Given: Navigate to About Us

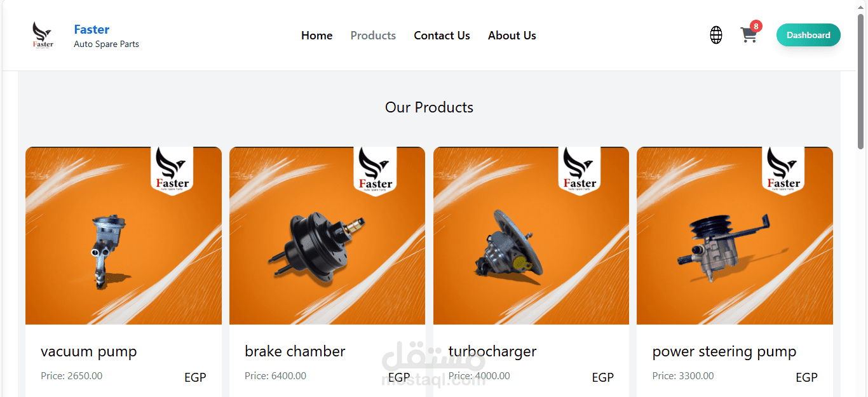Looking at the screenshot, I should 512,36.
